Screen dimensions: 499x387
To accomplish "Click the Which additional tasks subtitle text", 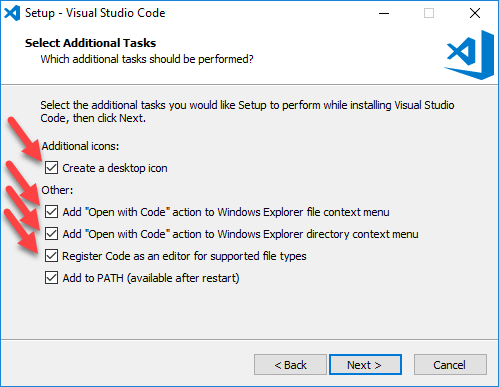I will (147, 59).
